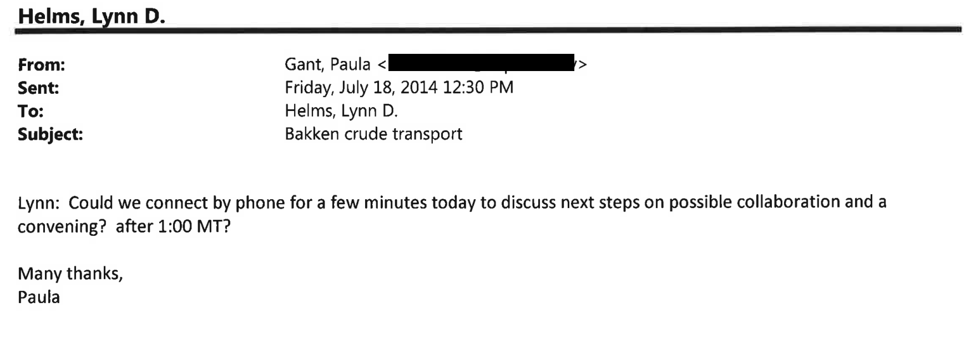Click the sent time 12:30 PM
This screenshot has width=980, height=363.
click(x=478, y=87)
